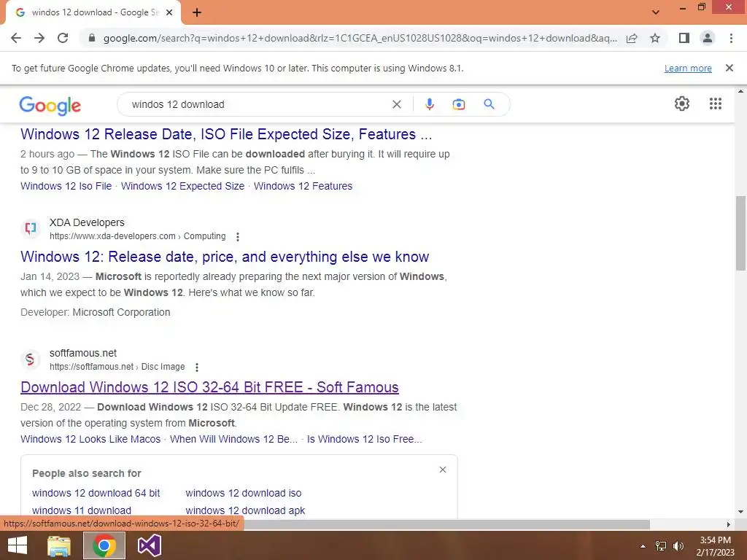
Task: Reload the current page
Action: (63, 38)
